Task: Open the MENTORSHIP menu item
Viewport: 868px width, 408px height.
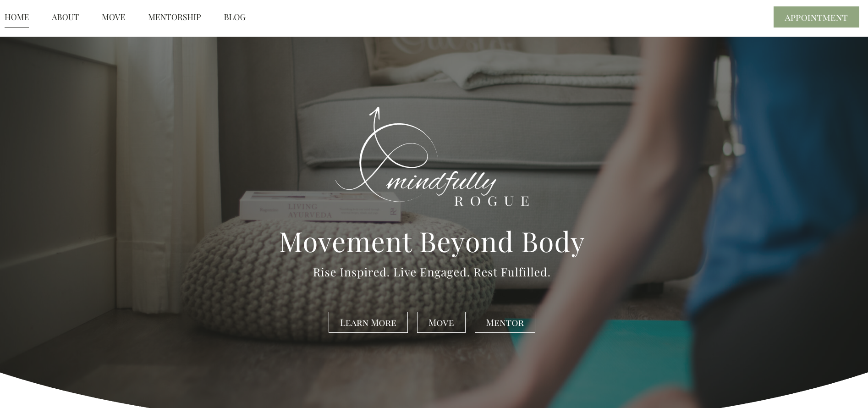Action: pos(174,17)
